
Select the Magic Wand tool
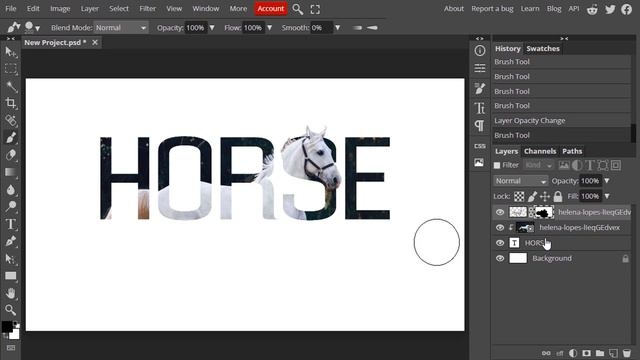click(11, 86)
